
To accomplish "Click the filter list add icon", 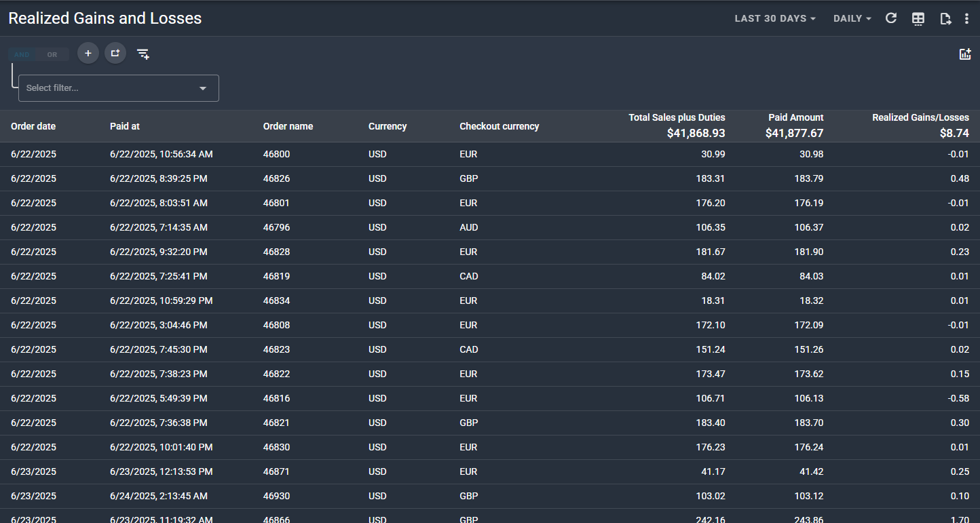I will (143, 54).
